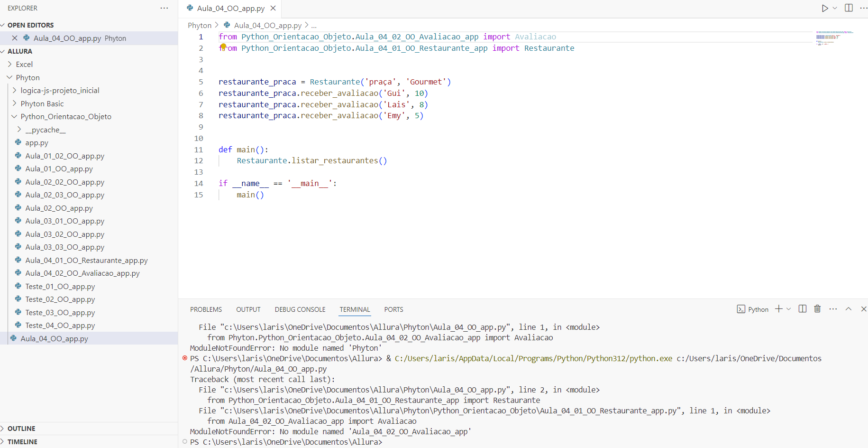Click the last terminal prompt's command decoration circle
The height and width of the screenshot is (448, 868).
(185, 441)
